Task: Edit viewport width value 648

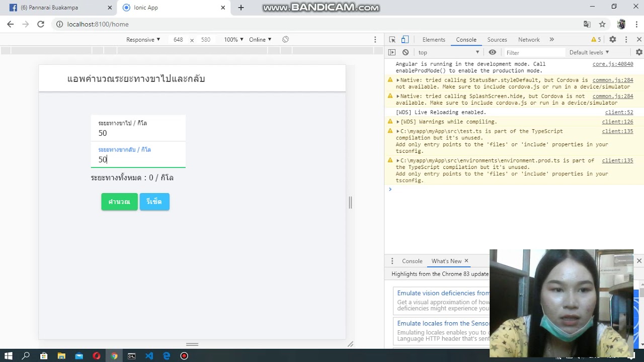Action: (x=178, y=40)
